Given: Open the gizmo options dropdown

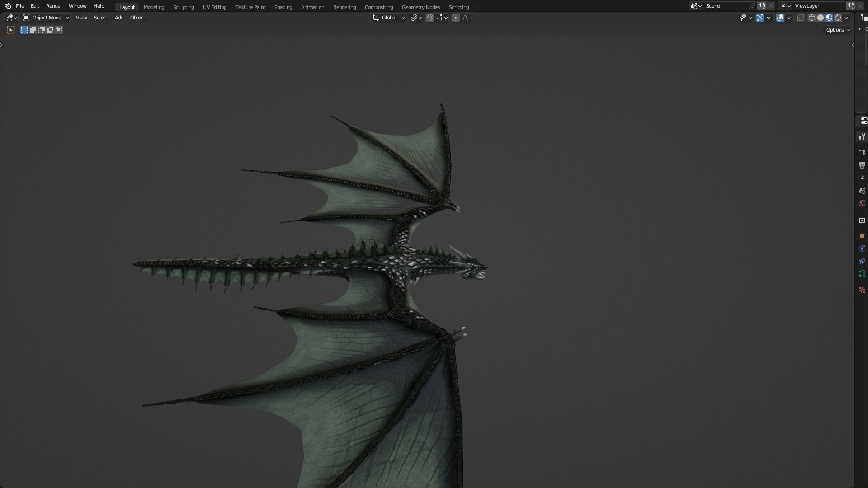Looking at the screenshot, I should pos(769,18).
